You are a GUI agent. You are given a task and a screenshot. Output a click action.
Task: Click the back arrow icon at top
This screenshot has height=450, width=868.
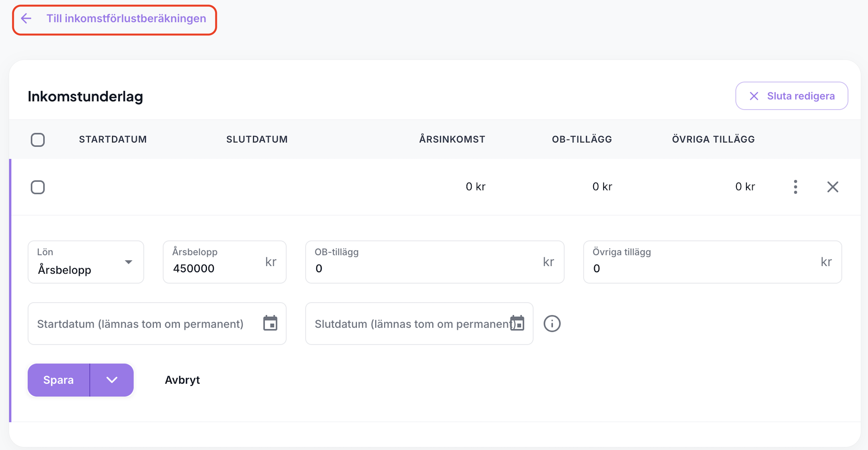tap(26, 19)
